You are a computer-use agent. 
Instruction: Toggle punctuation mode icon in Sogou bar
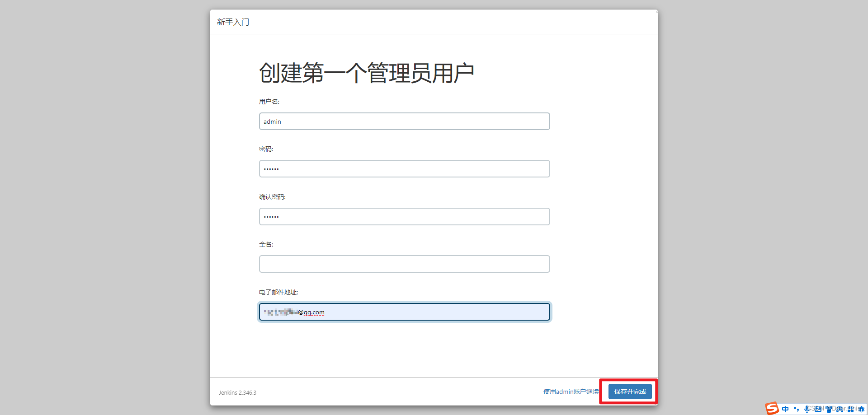click(x=797, y=409)
